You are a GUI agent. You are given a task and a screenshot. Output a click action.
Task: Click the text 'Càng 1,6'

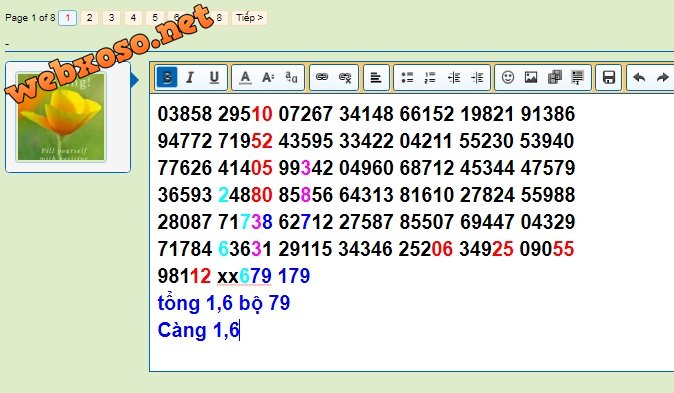point(198,330)
